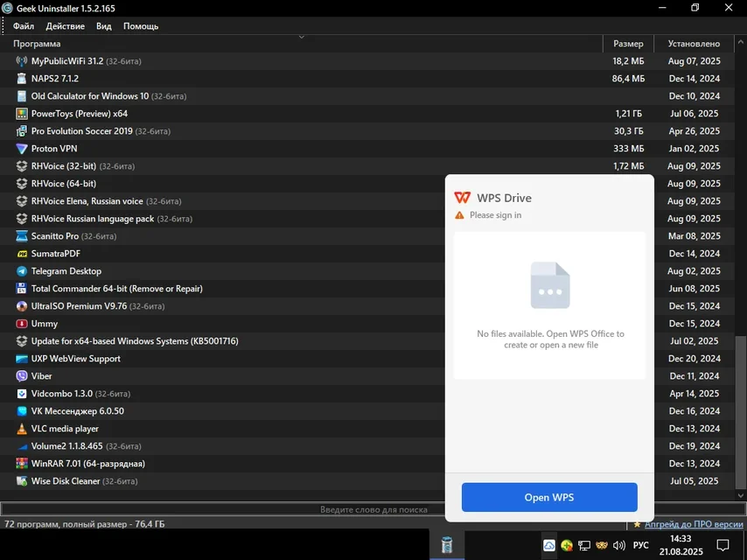The height and width of the screenshot is (560, 747).
Task: Click the WinRAR 7.01 books icon
Action: click(x=22, y=464)
